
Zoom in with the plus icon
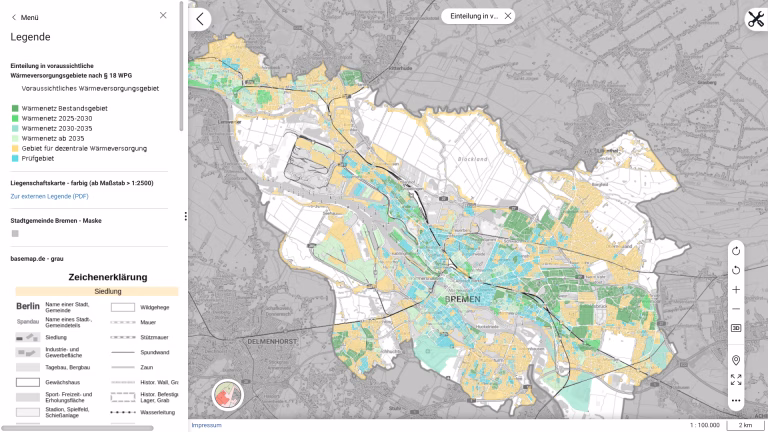click(736, 289)
